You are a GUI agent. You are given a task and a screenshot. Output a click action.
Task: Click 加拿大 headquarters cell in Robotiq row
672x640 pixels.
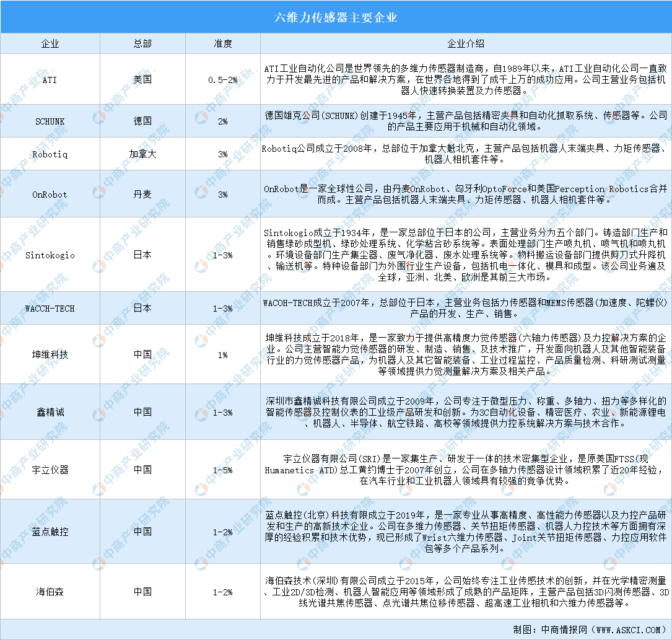(142, 154)
